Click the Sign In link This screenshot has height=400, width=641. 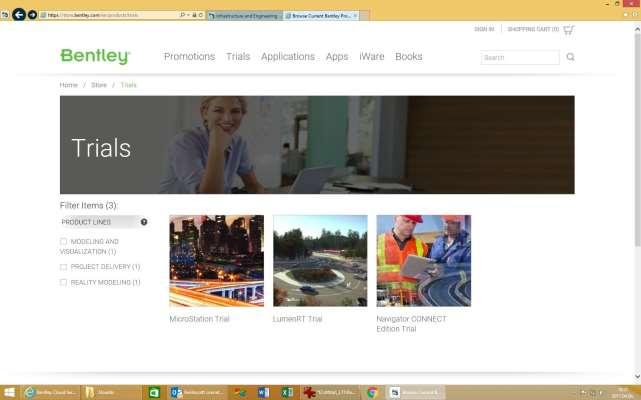point(484,29)
